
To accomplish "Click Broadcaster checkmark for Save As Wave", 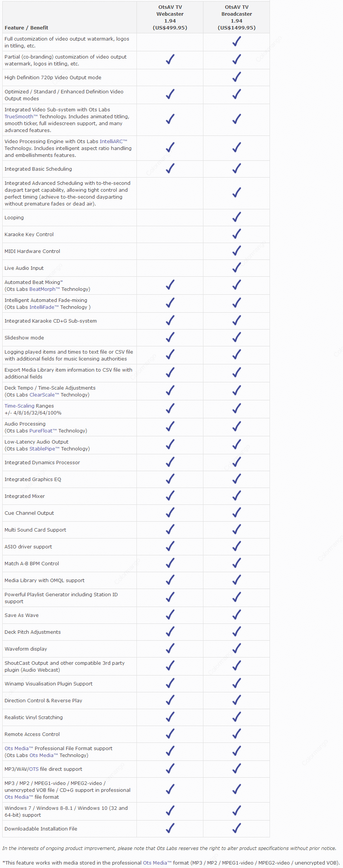I will 237,615.
